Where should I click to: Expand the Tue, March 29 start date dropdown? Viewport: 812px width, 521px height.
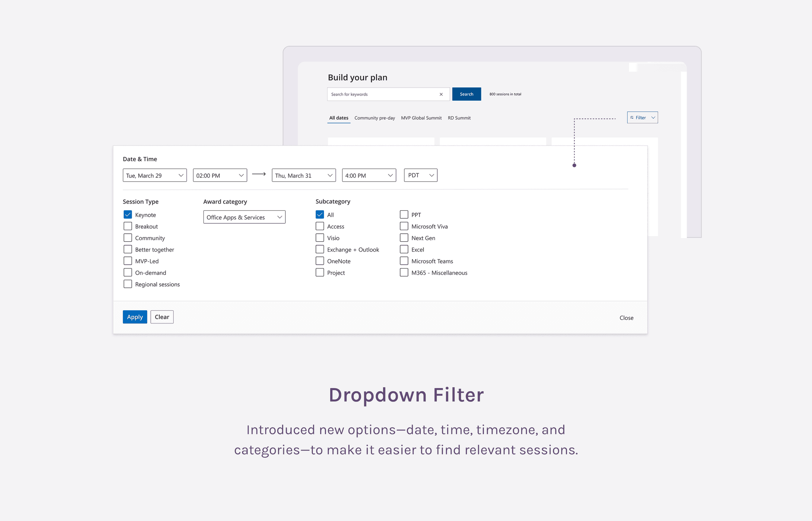155,175
